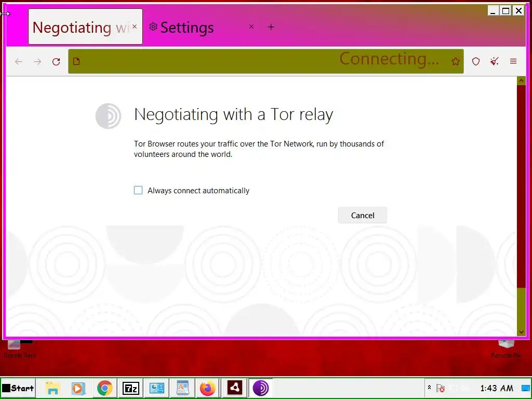Minimize the Tor Browser window
The width and height of the screenshot is (532, 399).
[x=493, y=11]
